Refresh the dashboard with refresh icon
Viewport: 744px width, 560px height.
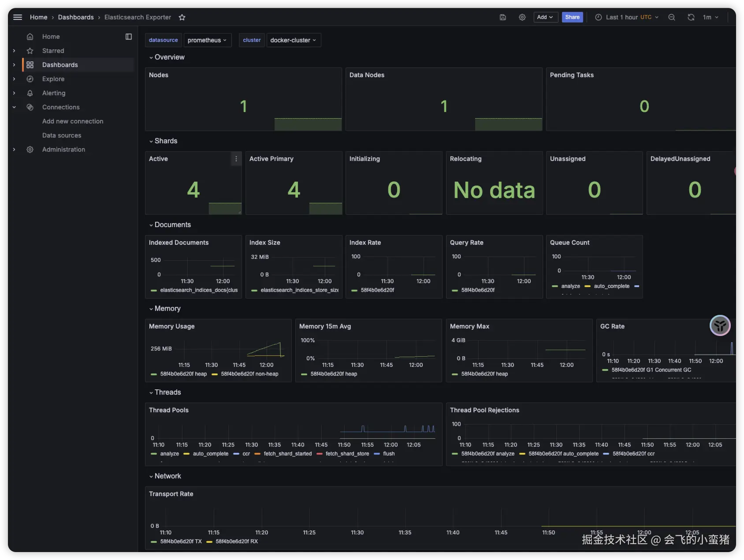[691, 17]
